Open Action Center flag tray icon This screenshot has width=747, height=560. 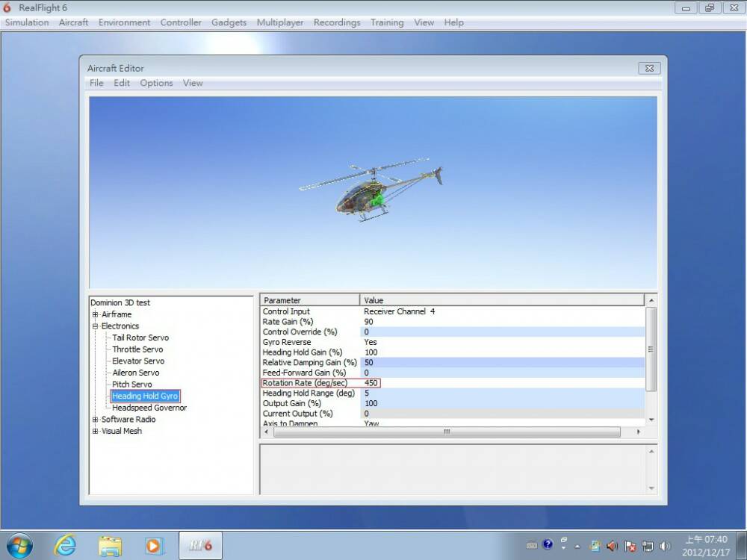point(630,546)
